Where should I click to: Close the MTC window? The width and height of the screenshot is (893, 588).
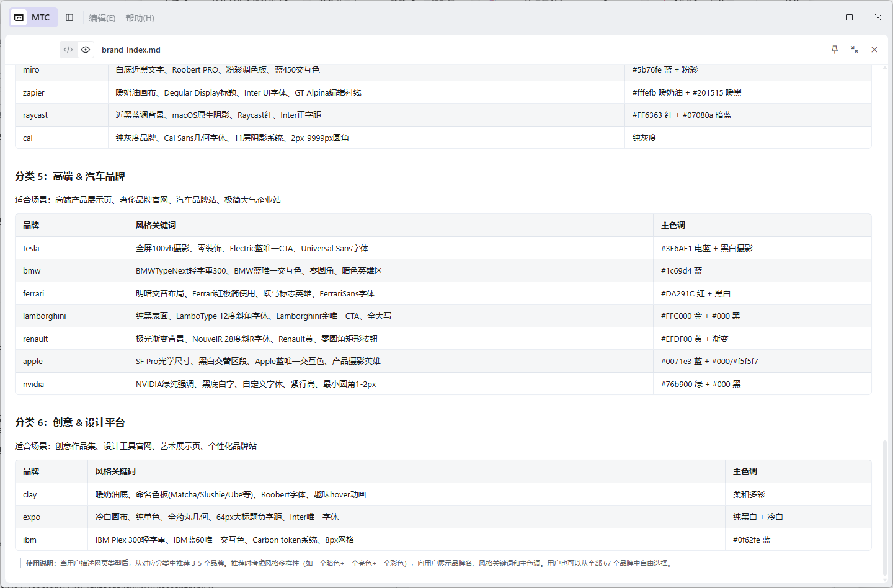878,17
